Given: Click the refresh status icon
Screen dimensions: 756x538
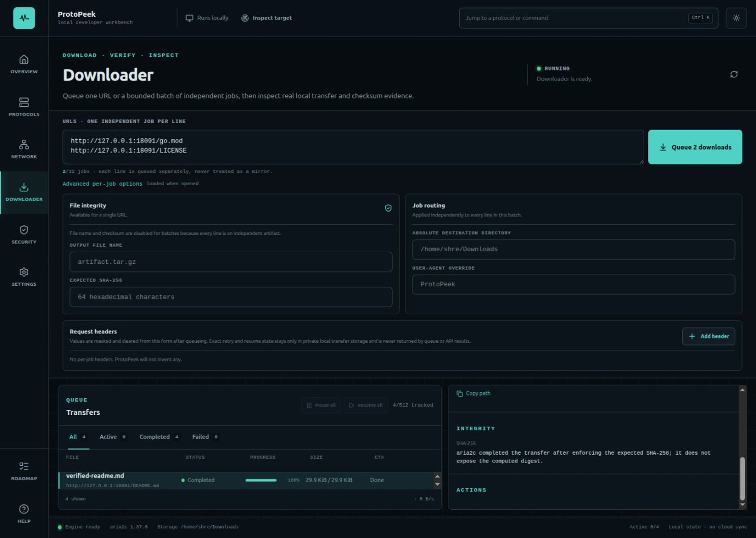Looking at the screenshot, I should [x=734, y=74].
